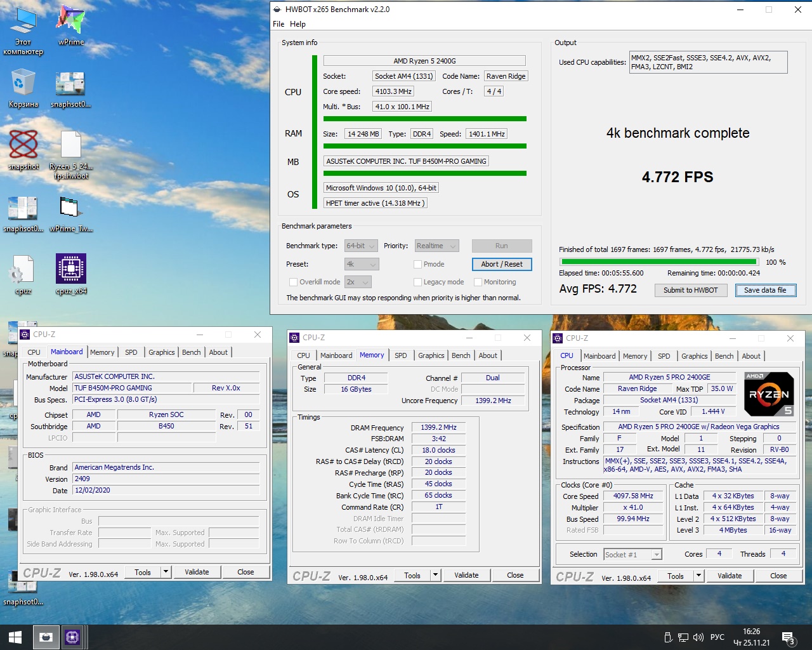The image size is (812, 650).
Task: Click the DRAM Frequency 1399.2 MHz field
Action: (438, 427)
